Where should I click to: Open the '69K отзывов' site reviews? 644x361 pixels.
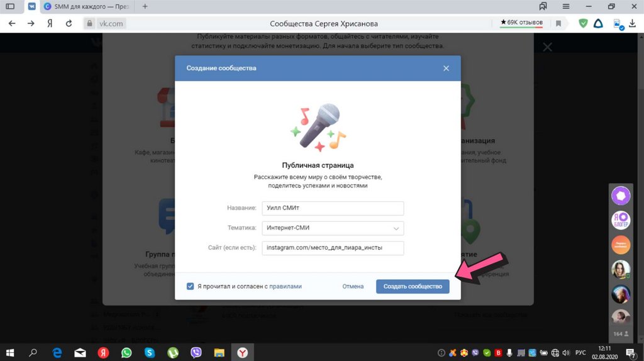521,23
